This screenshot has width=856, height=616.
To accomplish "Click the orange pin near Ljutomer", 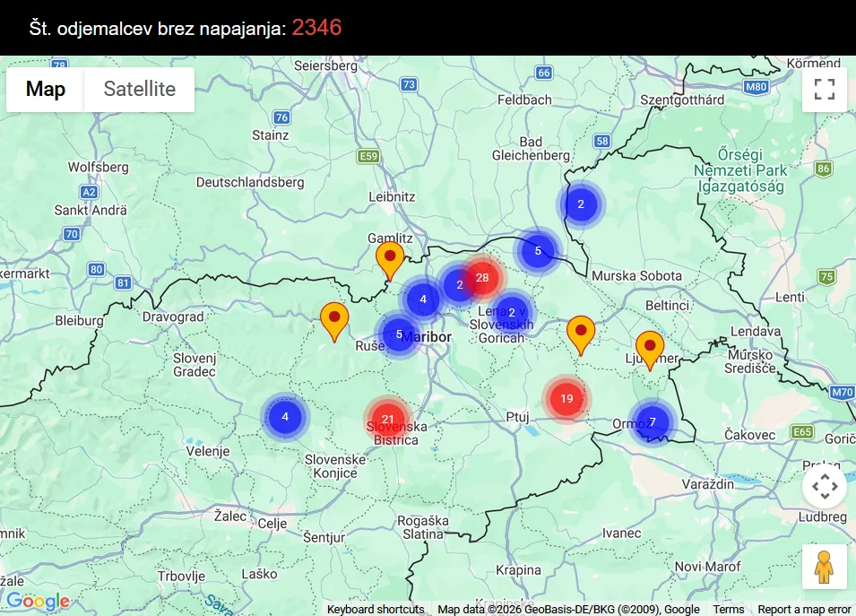I will coord(651,348).
